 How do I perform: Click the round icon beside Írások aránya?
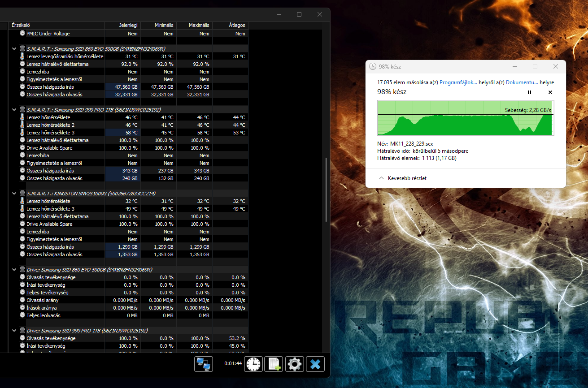23,308
